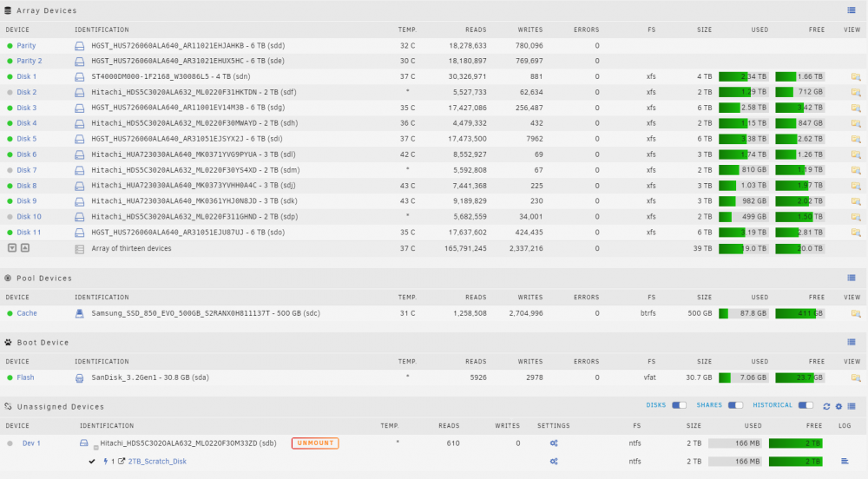Open the 2TB_Scratch_Disk partition link
This screenshot has height=479, width=868.
pyautogui.click(x=157, y=462)
